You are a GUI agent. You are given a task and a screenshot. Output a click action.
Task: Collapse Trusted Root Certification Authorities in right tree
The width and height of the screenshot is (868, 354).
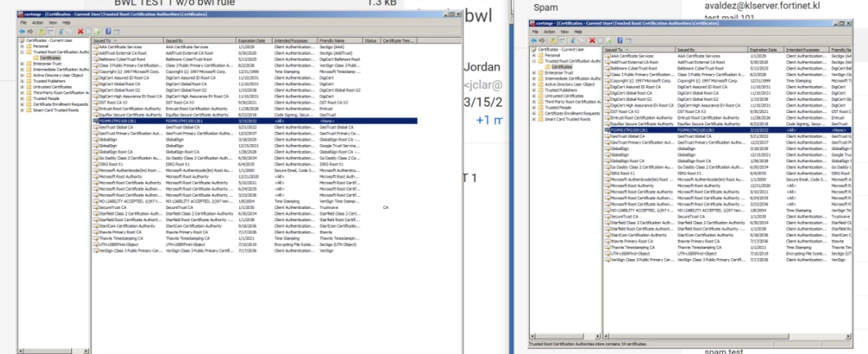click(534, 61)
